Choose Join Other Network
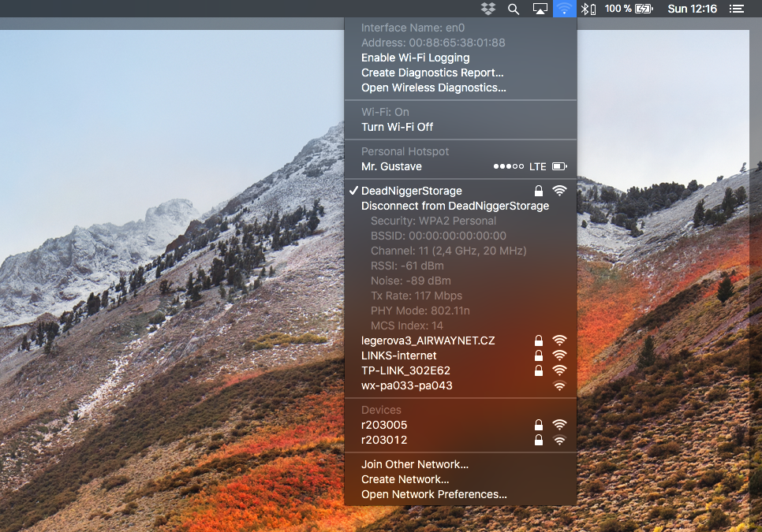The width and height of the screenshot is (762, 532). pyautogui.click(x=414, y=464)
